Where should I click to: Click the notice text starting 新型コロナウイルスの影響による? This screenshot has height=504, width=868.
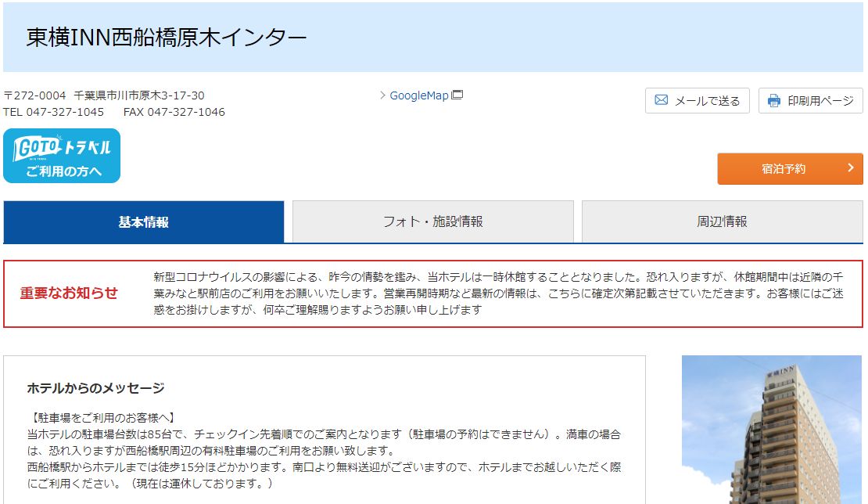(x=498, y=293)
